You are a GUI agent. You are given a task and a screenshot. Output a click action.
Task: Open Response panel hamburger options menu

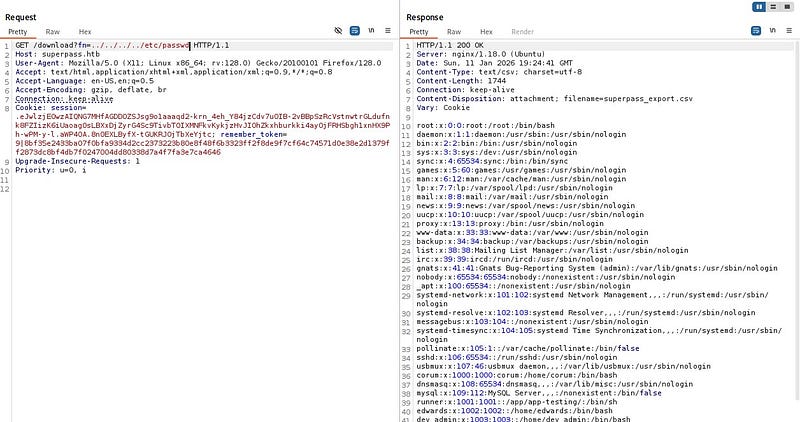(x=789, y=32)
